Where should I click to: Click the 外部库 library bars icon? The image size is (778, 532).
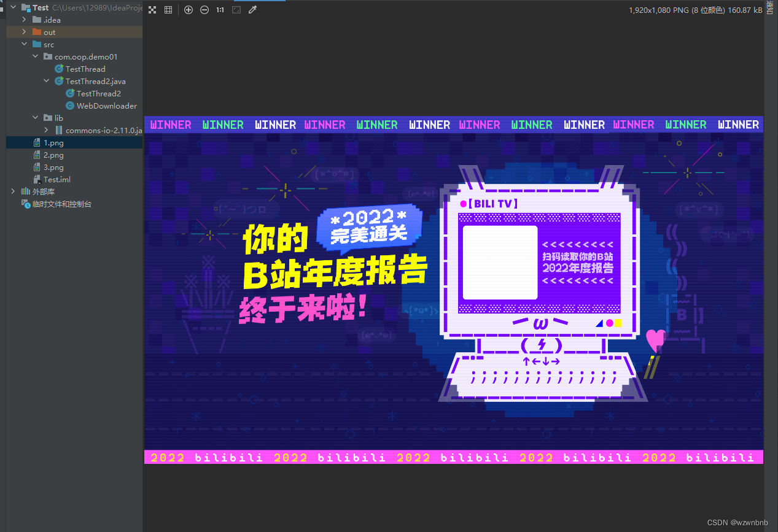pyautogui.click(x=26, y=191)
